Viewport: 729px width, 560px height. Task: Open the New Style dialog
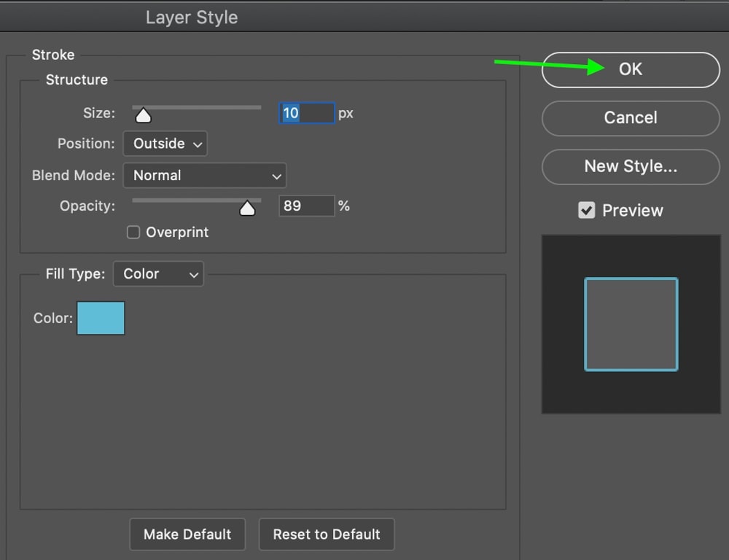[631, 166]
